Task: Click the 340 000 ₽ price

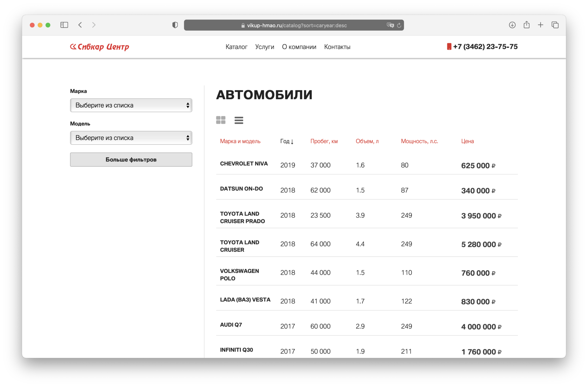Action: (478, 191)
